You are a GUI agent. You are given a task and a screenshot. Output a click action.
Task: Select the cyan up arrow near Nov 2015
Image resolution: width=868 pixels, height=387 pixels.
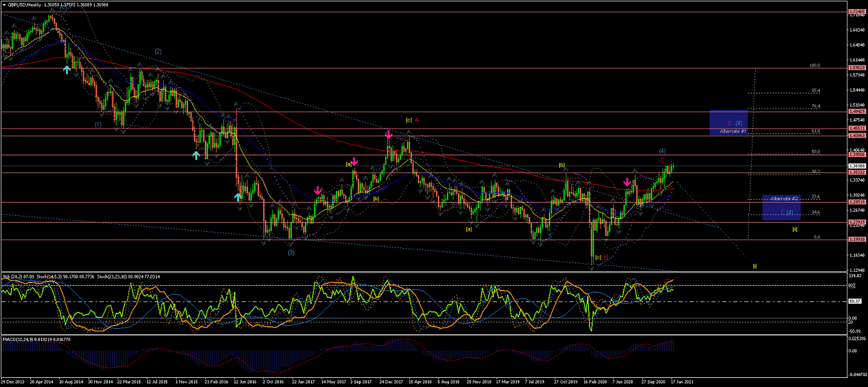(x=196, y=156)
